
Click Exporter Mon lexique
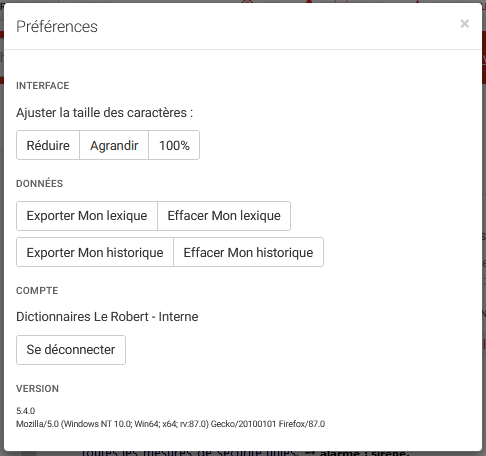[x=87, y=216]
